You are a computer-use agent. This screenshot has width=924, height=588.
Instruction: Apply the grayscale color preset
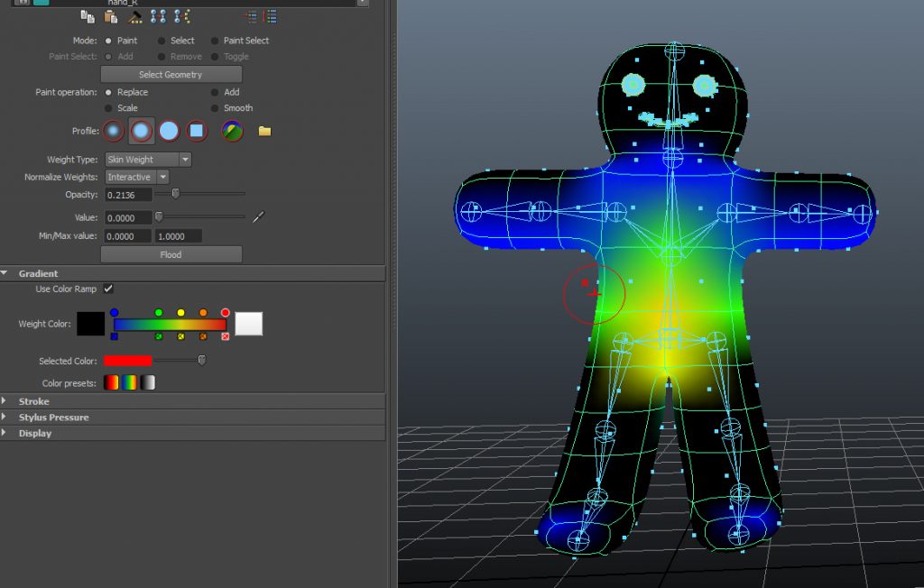coord(148,383)
